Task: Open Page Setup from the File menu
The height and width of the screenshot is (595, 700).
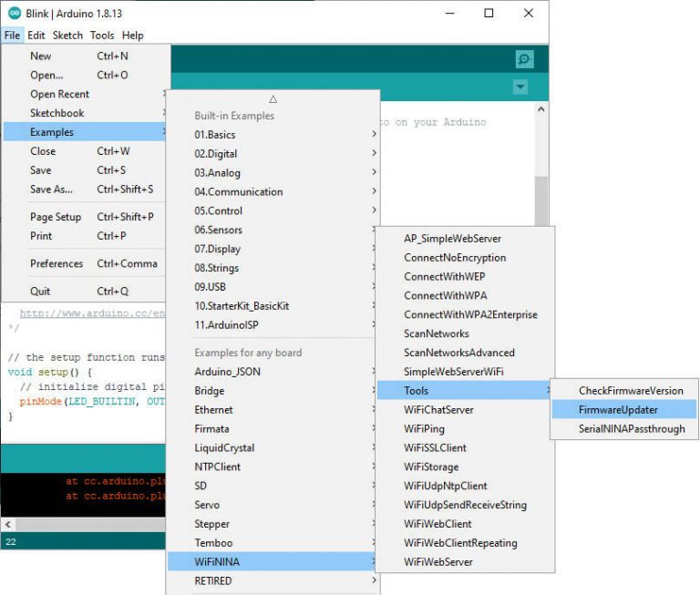Action: (85, 217)
